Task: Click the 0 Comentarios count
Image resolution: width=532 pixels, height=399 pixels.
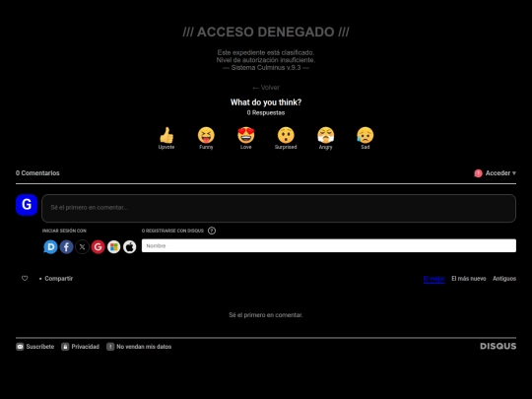Action: pos(37,173)
